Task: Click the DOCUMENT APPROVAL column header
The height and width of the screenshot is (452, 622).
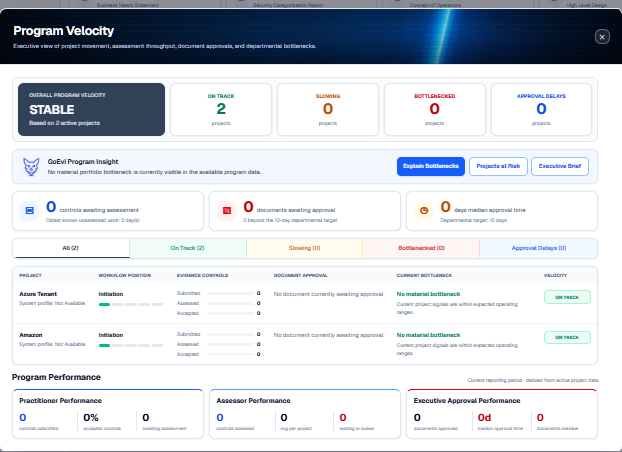Action: [301, 275]
